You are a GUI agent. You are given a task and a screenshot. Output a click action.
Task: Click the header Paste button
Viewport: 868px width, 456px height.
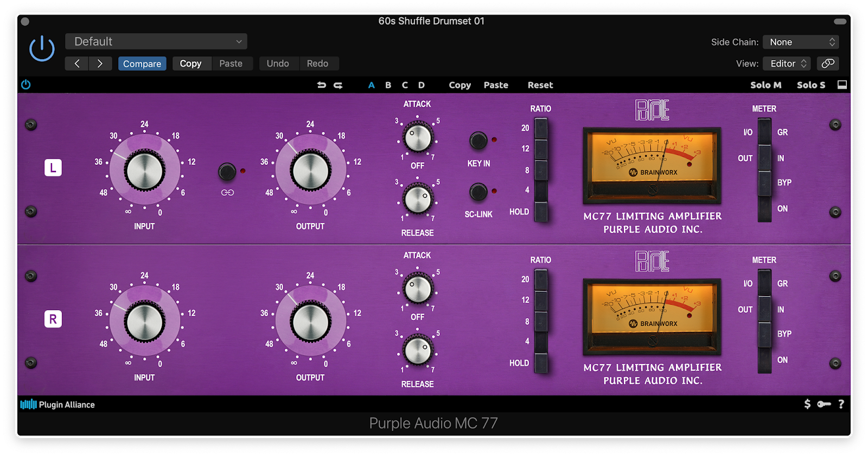pos(231,63)
